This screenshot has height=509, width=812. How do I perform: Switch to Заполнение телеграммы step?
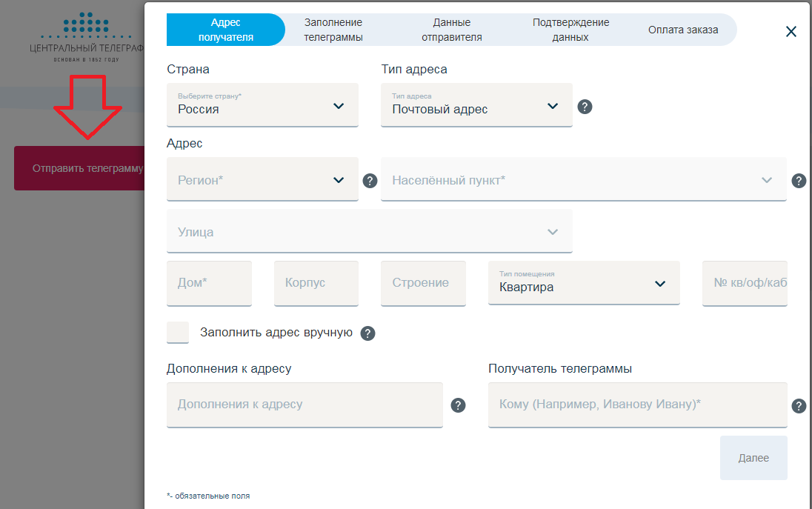click(x=333, y=30)
